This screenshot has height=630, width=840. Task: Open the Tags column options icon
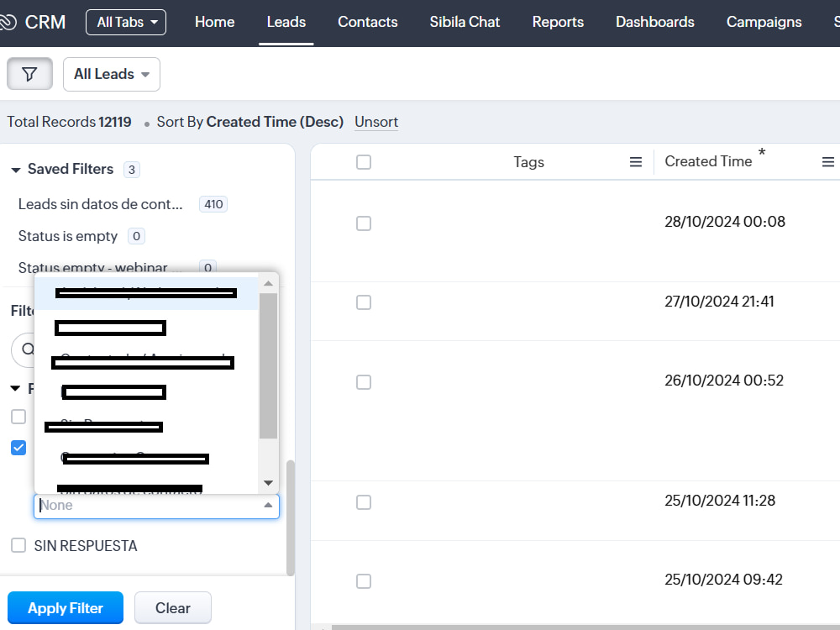[x=636, y=161]
